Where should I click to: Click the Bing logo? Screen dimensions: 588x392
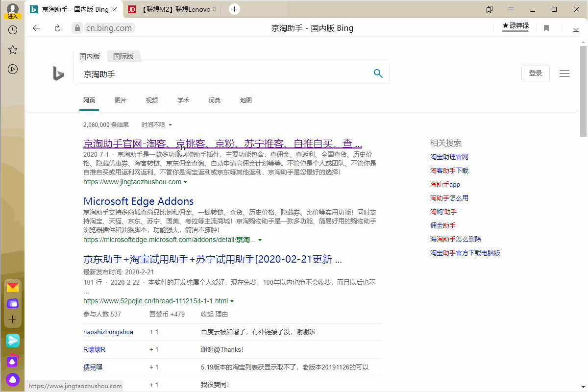coord(58,73)
